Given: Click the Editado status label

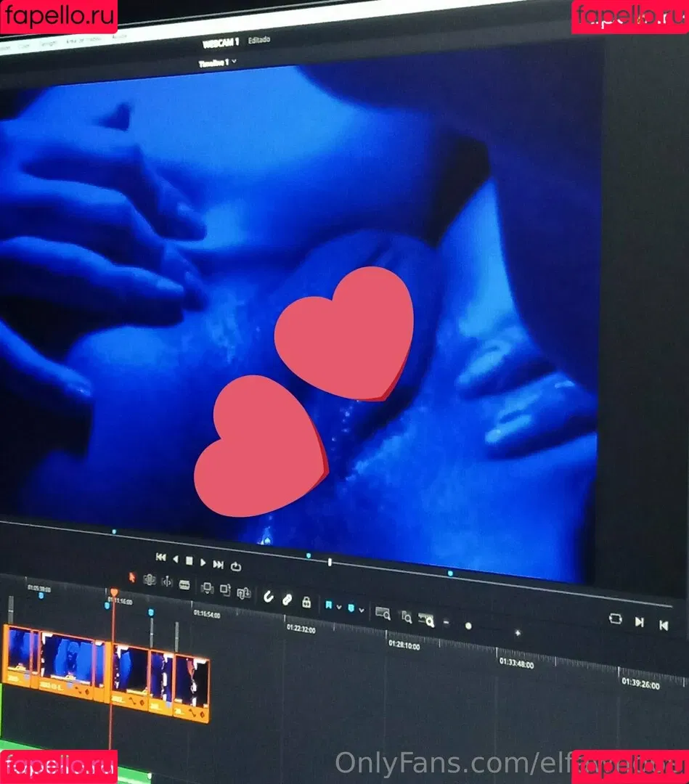Looking at the screenshot, I should tap(259, 39).
